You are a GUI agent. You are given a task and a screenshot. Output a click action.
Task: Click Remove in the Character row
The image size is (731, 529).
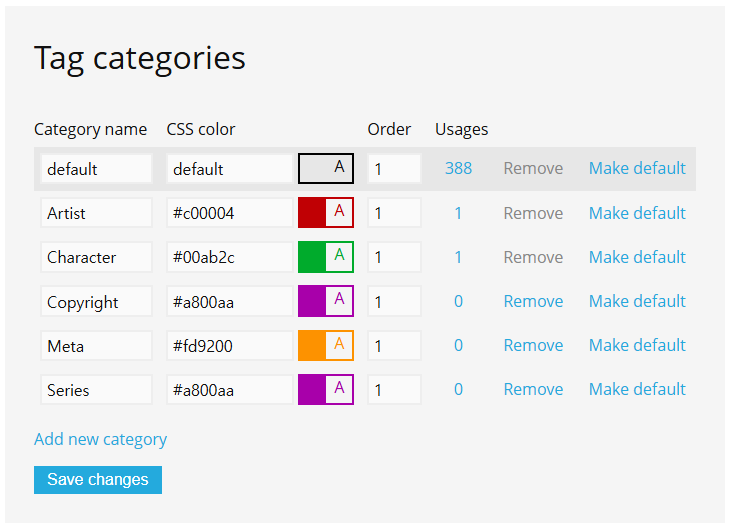533,257
